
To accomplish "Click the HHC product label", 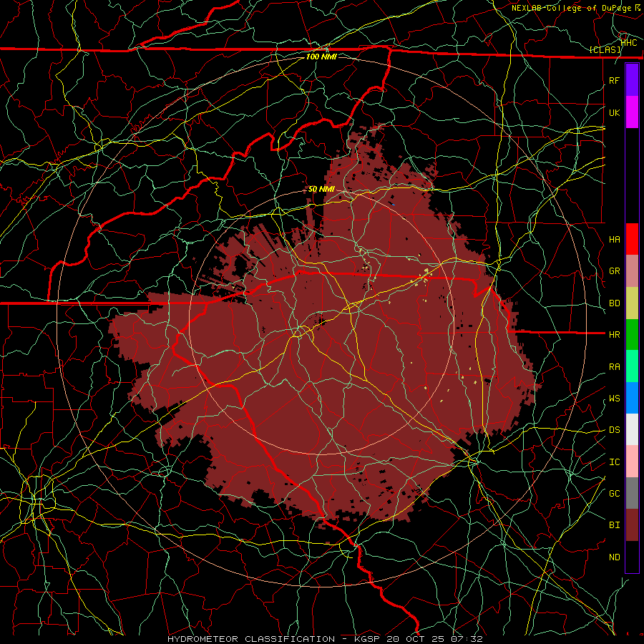I will (628, 42).
